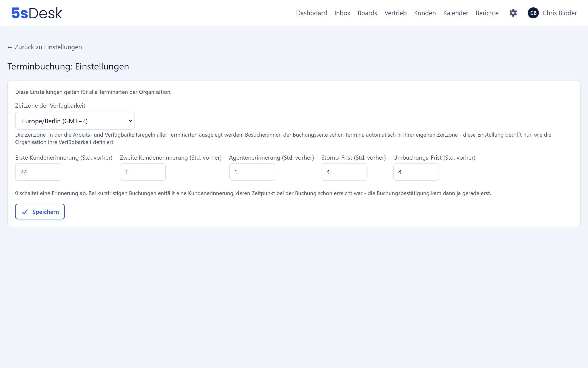The height and width of the screenshot is (368, 588).
Task: Switch to the Vertrieb section
Action: tap(395, 13)
